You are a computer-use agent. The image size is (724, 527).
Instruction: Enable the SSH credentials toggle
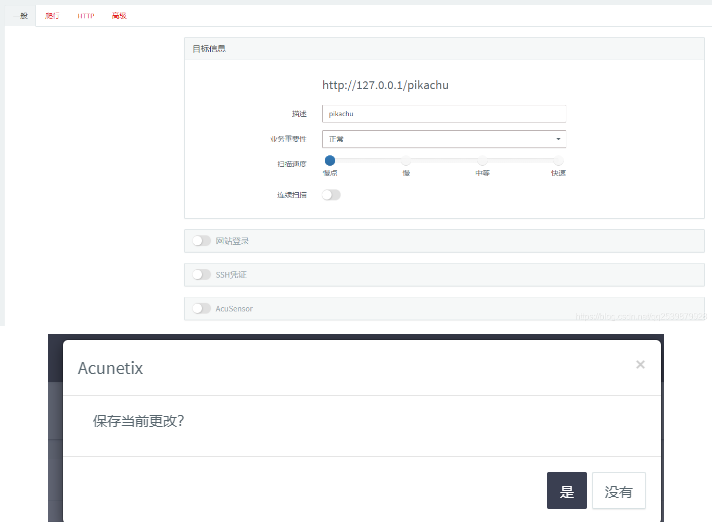(x=201, y=274)
